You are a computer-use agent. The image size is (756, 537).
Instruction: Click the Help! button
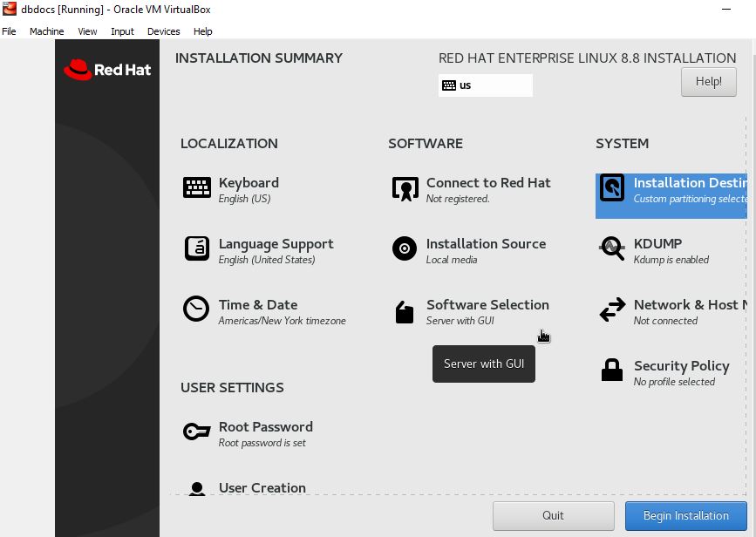click(x=708, y=82)
